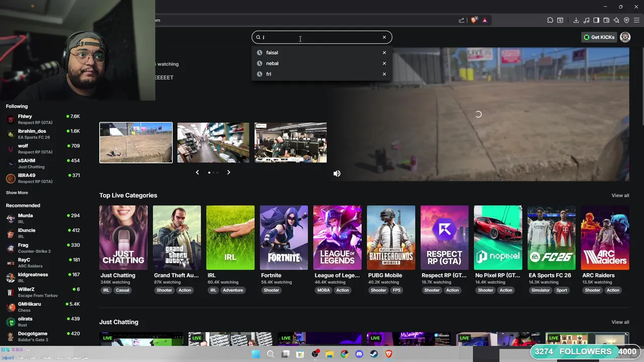This screenshot has height=362, width=644.
Task: Click the Brave Rewards triangle icon
Action: [x=485, y=20]
